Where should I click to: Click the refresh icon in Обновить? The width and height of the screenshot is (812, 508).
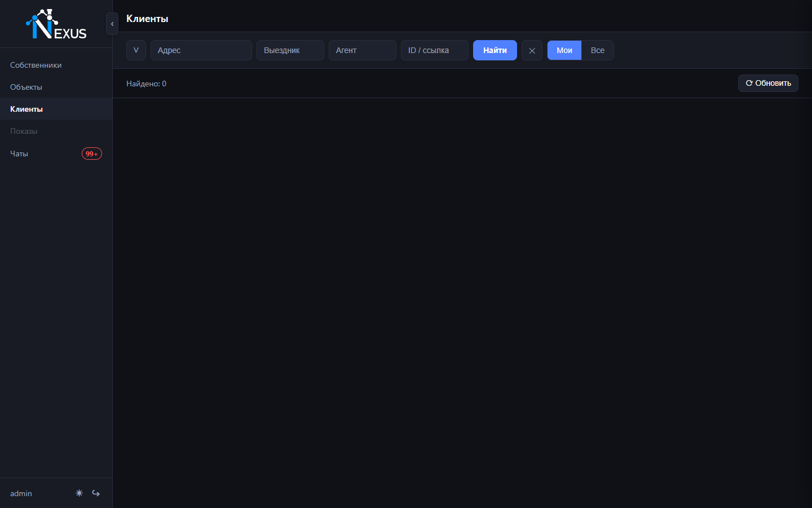(x=749, y=83)
